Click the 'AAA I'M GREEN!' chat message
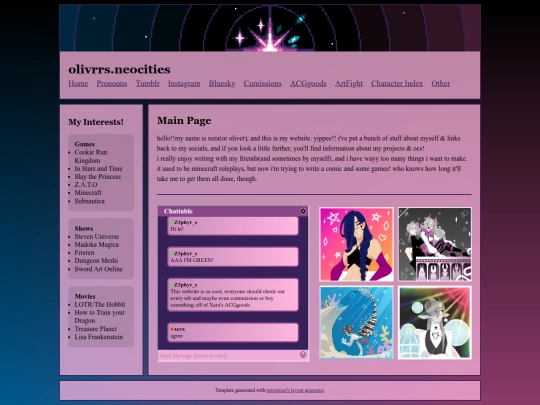540x405 pixels. (233, 257)
